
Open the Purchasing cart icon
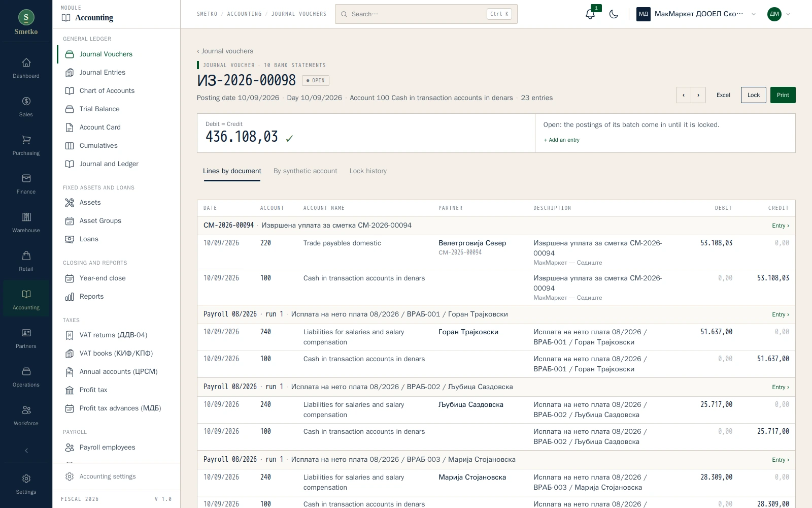26,146
